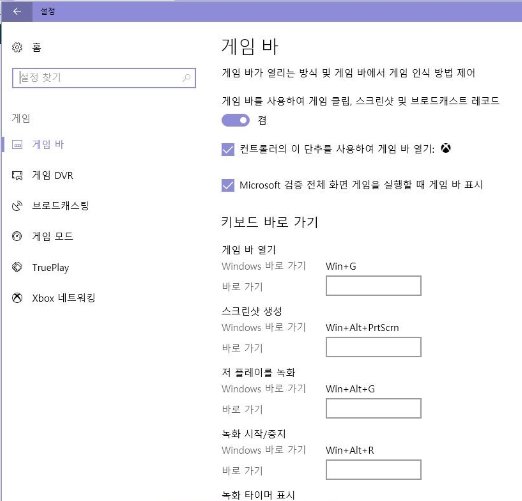Open the 브로드캐스팅 settings page

point(60,206)
